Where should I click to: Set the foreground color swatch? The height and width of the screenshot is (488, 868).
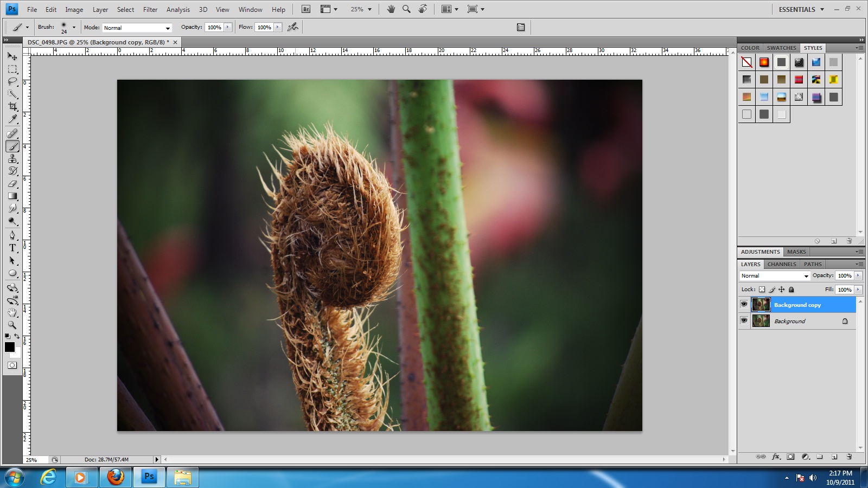[9, 347]
